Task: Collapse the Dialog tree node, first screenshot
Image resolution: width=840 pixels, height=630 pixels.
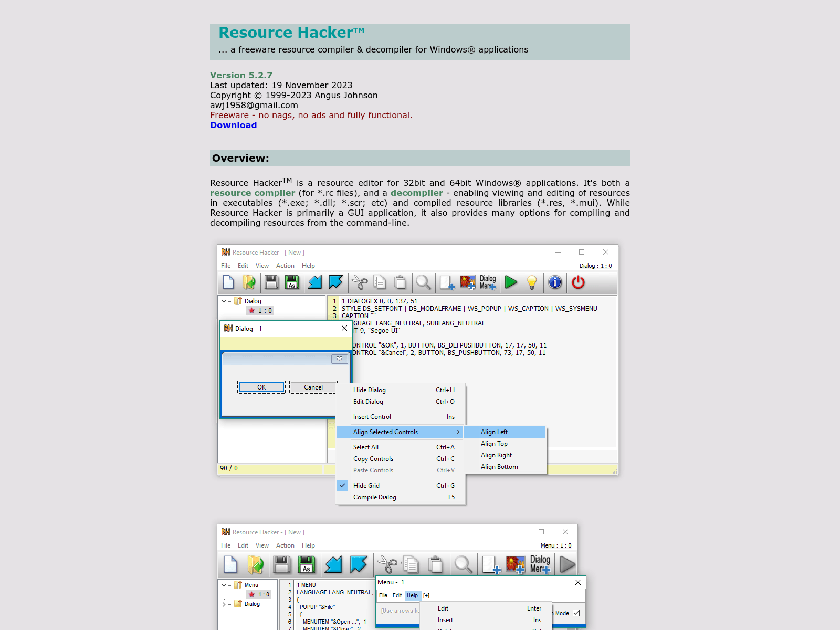Action: click(224, 301)
